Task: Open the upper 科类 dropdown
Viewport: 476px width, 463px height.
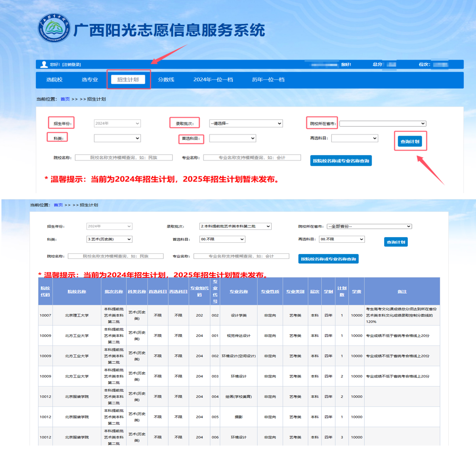Action: click(x=117, y=138)
